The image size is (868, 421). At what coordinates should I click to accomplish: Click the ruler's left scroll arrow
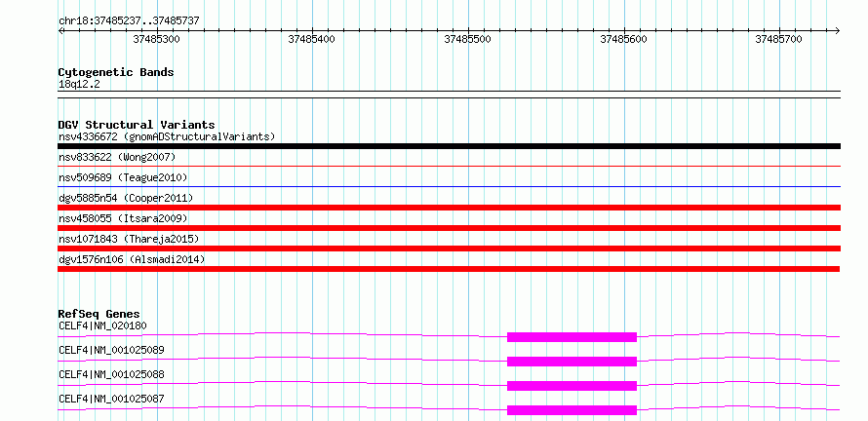point(61,30)
